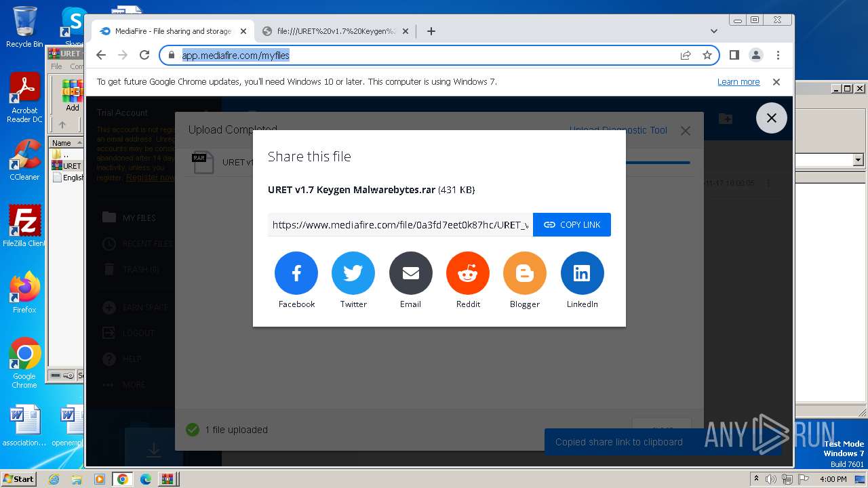The width and height of the screenshot is (868, 488).
Task: Open the dropdown in the right background window
Action: click(x=858, y=160)
